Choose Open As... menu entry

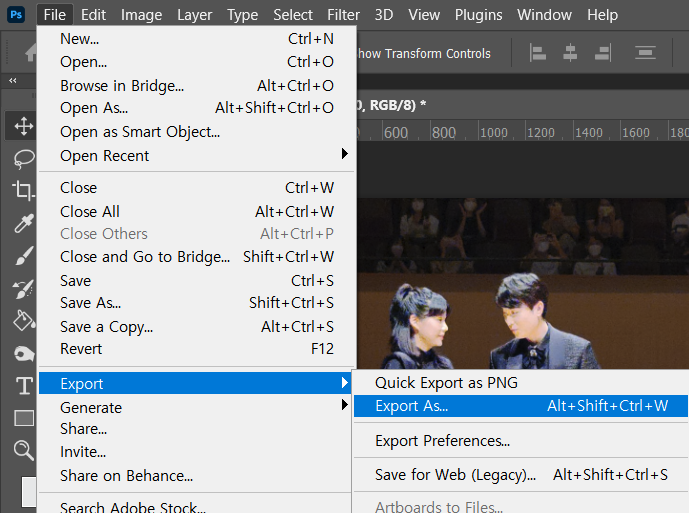click(197, 108)
